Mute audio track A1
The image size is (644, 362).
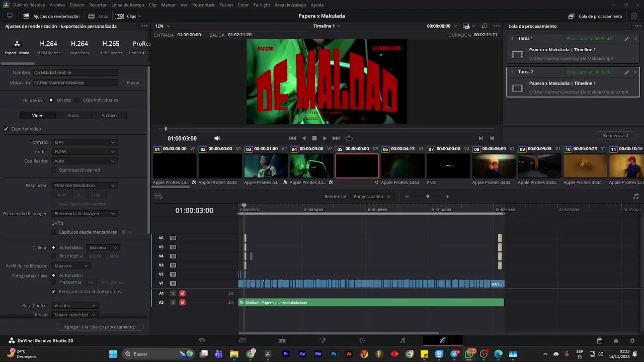(182, 293)
